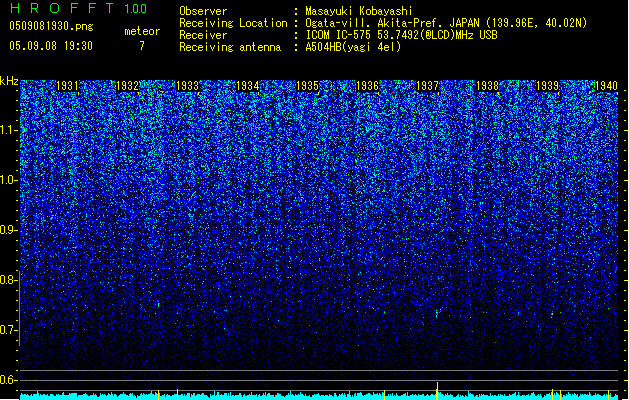Click the HROFFT program title text

tap(62, 8)
